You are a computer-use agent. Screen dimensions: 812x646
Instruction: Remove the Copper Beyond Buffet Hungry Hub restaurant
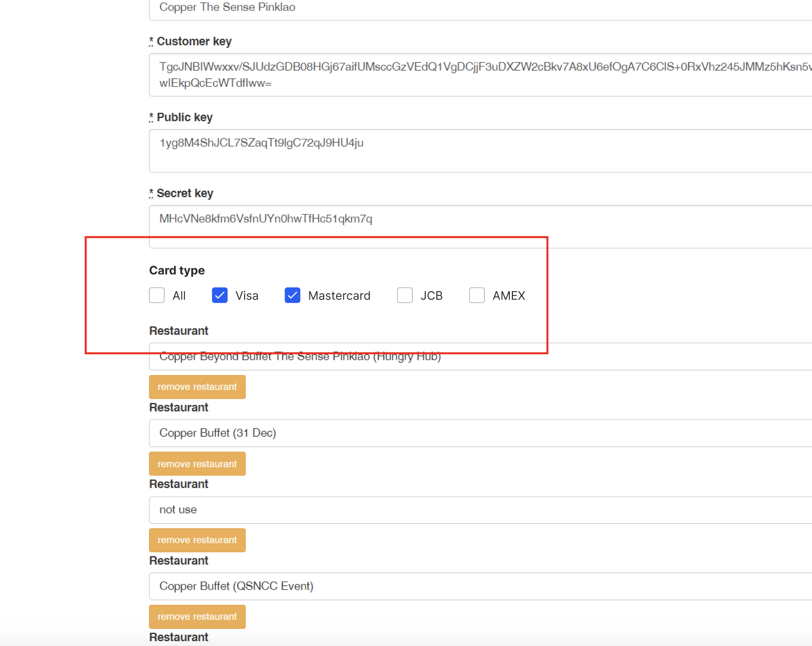coord(197,387)
